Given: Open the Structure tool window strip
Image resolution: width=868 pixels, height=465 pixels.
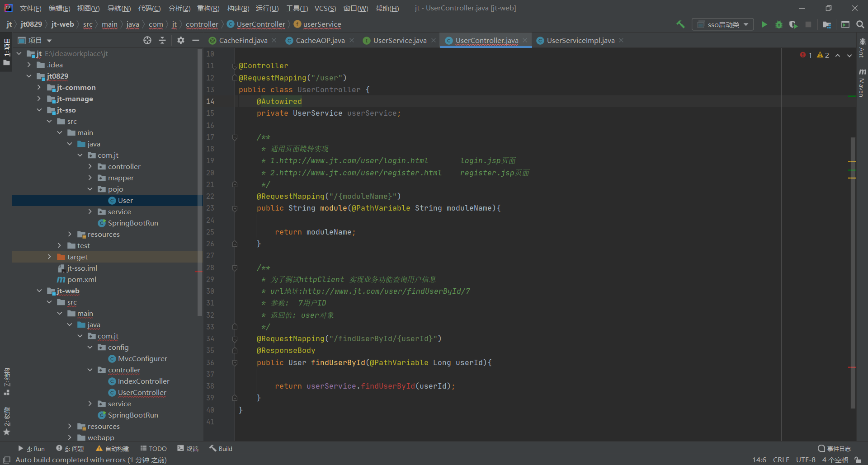Looking at the screenshot, I should click(x=6, y=382).
